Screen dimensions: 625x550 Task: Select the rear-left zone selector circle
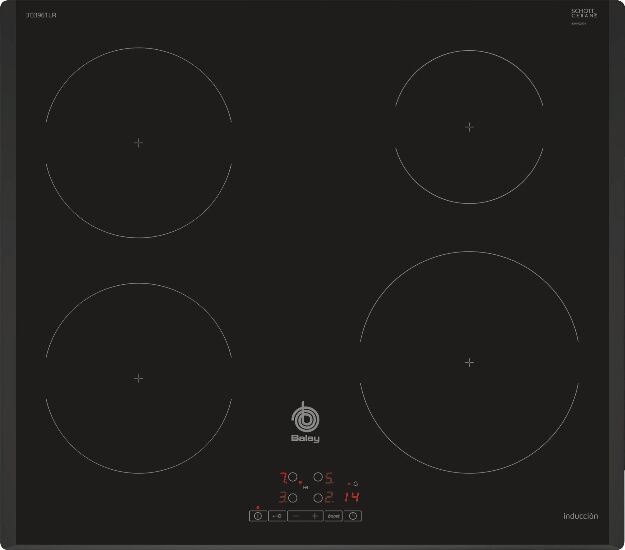tap(293, 477)
